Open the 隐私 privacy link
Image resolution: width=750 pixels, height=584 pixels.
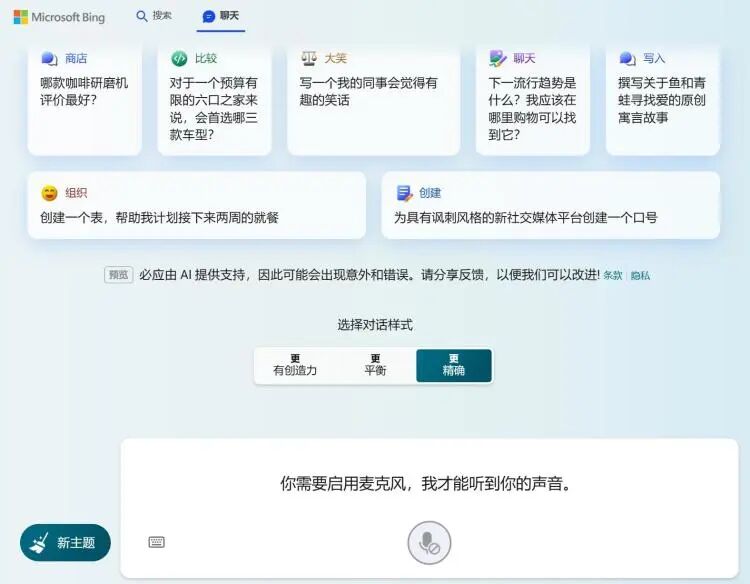pos(640,275)
